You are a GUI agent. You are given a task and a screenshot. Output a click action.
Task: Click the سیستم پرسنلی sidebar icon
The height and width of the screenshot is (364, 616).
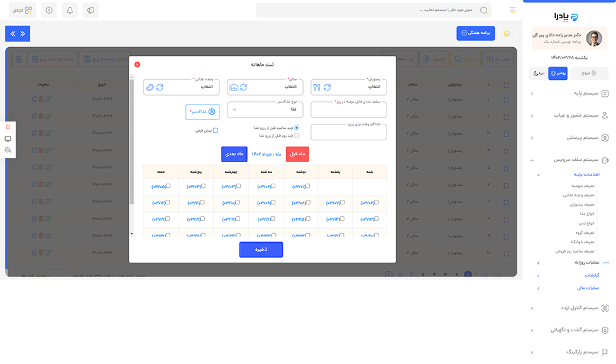[605, 138]
